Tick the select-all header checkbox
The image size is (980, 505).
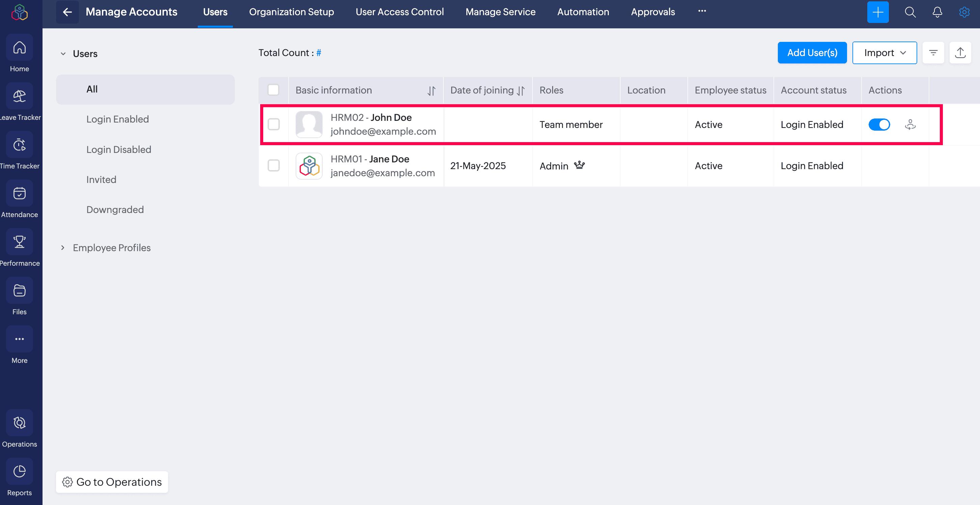click(x=273, y=90)
